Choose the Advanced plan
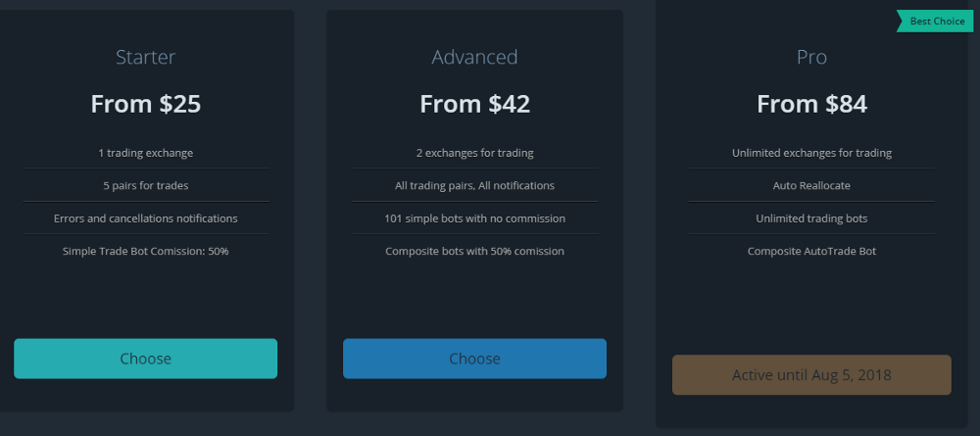This screenshot has height=436, width=980. 474,359
